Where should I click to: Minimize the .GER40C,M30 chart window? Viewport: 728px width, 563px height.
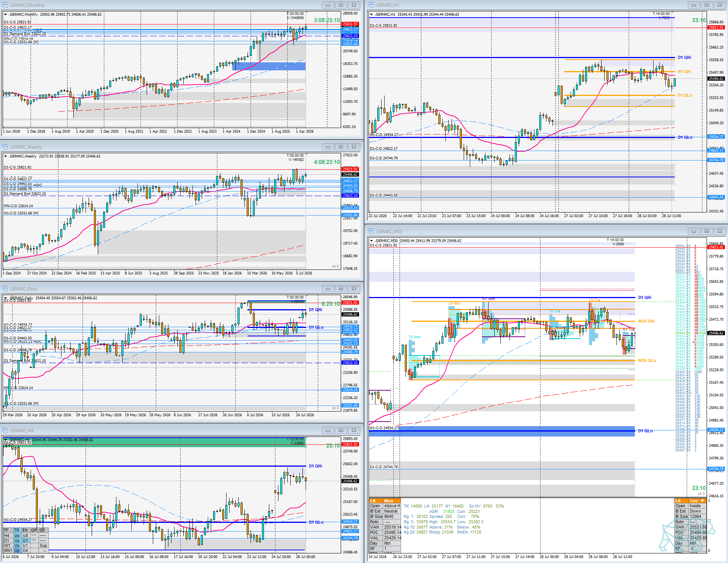click(x=694, y=231)
